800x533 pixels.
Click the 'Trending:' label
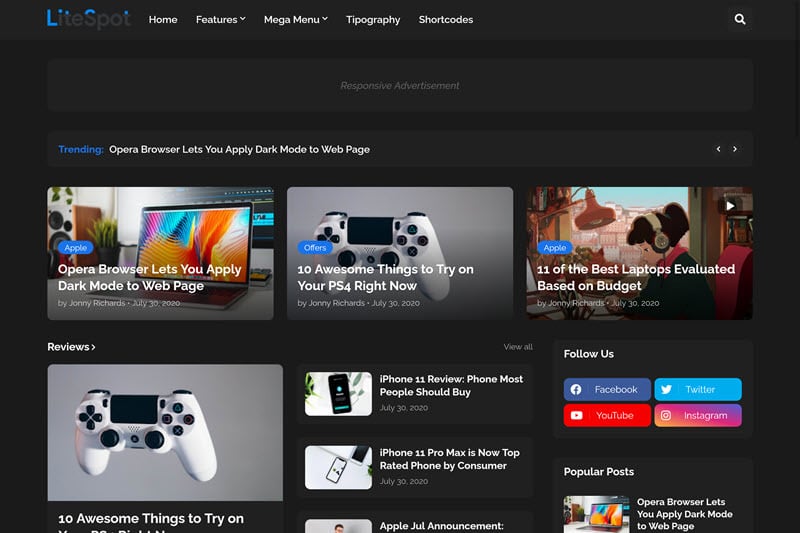tap(81, 149)
